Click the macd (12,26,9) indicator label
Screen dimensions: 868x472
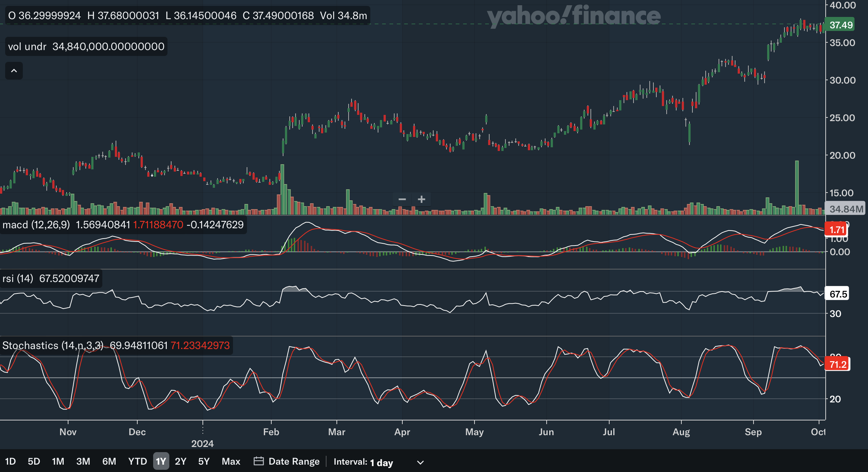tap(36, 225)
